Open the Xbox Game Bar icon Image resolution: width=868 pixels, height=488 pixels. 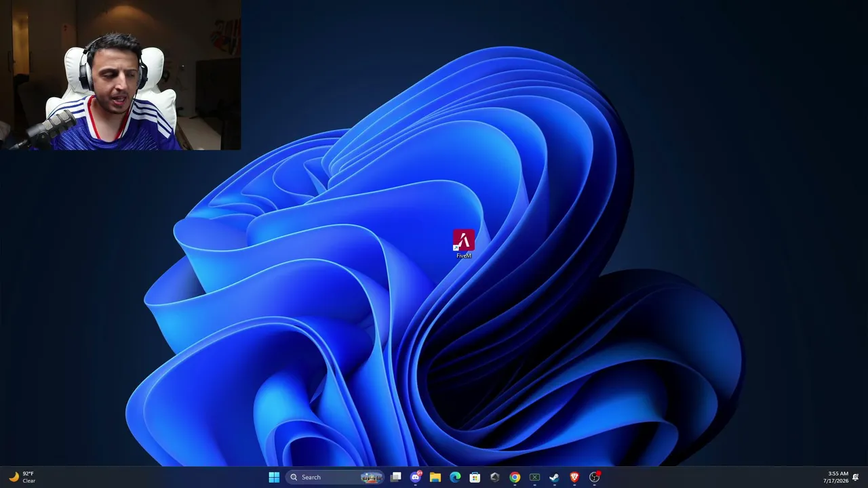pos(534,477)
